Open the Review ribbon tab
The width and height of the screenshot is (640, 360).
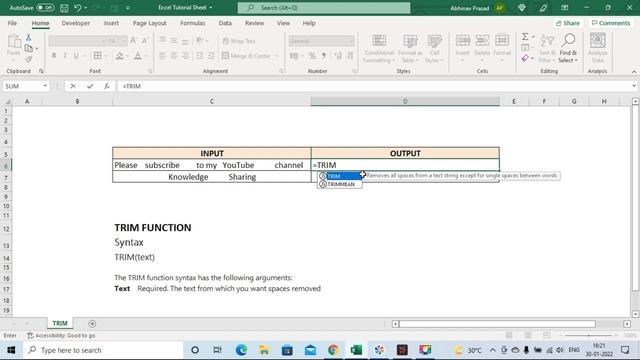254,23
